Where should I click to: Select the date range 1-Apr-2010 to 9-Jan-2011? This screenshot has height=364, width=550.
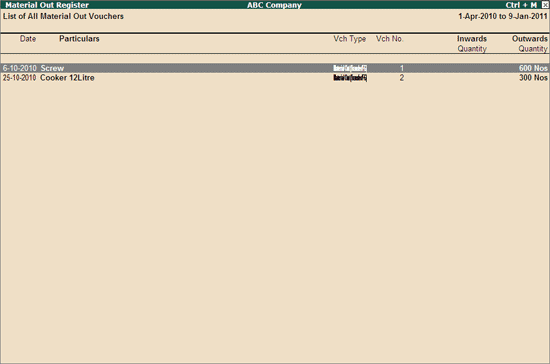503,16
